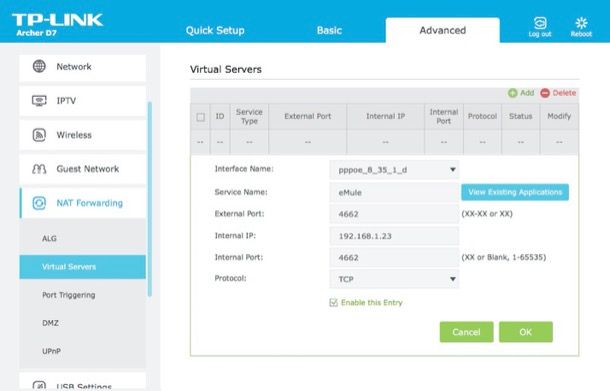Viewport: 610px width, 391px height.
Task: Open the Network menu label
Action: tap(74, 67)
